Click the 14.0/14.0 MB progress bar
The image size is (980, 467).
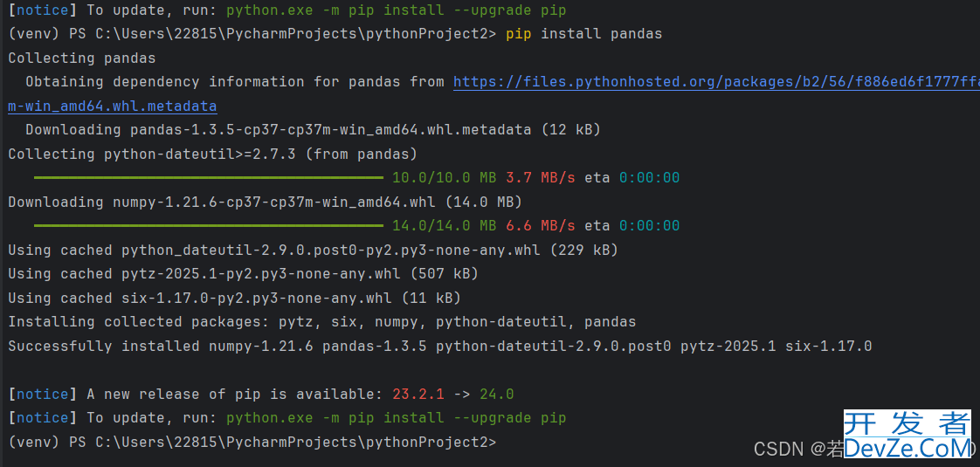coord(208,226)
